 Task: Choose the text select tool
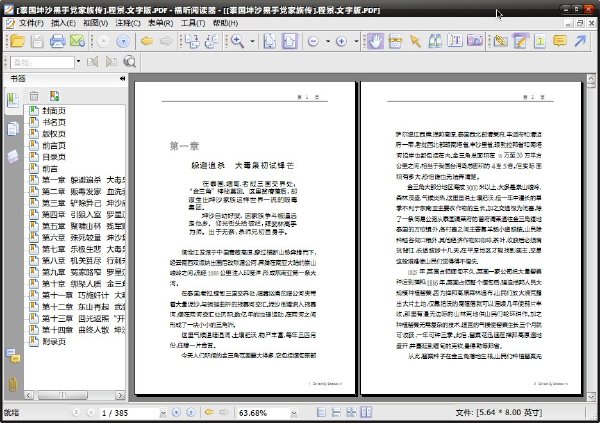[455, 41]
